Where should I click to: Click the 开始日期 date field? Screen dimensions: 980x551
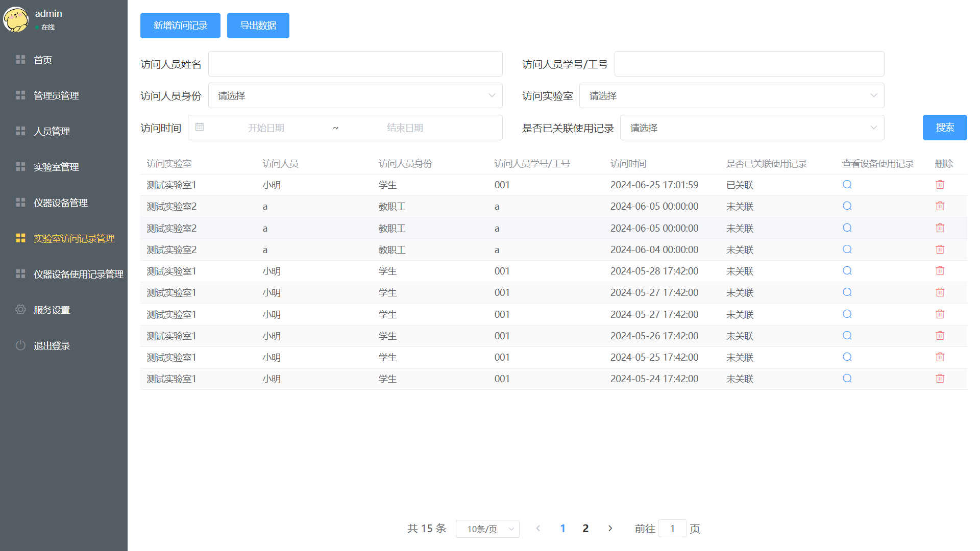tap(266, 128)
